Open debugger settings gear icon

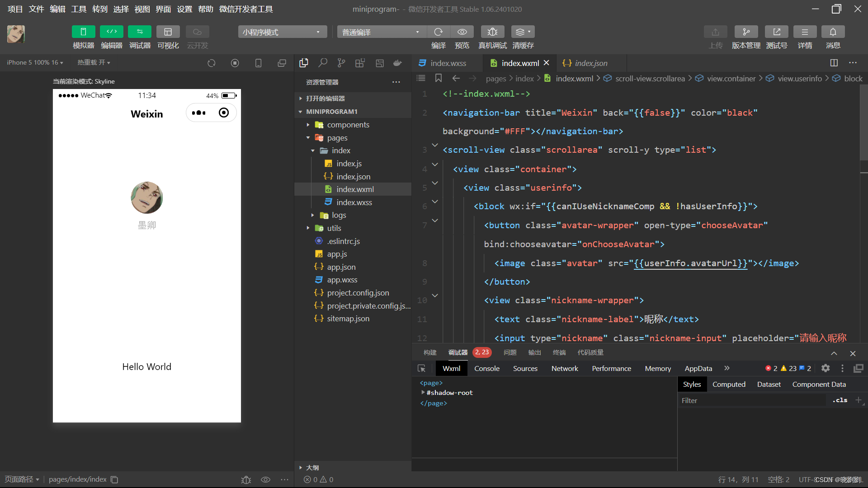(826, 368)
